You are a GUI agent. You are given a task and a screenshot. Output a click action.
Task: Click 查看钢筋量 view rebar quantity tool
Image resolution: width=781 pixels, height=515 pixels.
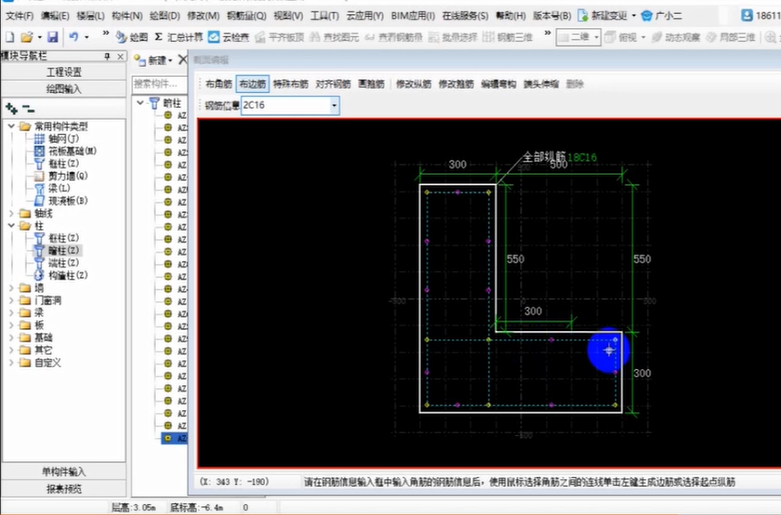393,37
